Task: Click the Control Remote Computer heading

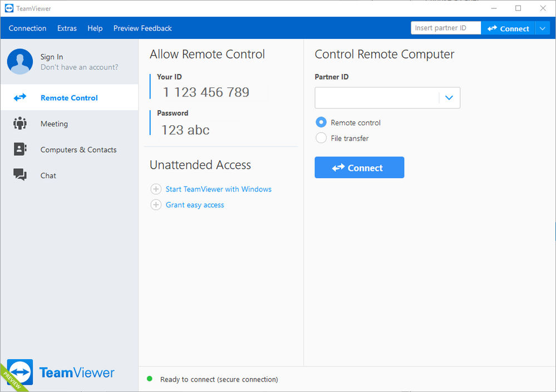Action: [385, 54]
